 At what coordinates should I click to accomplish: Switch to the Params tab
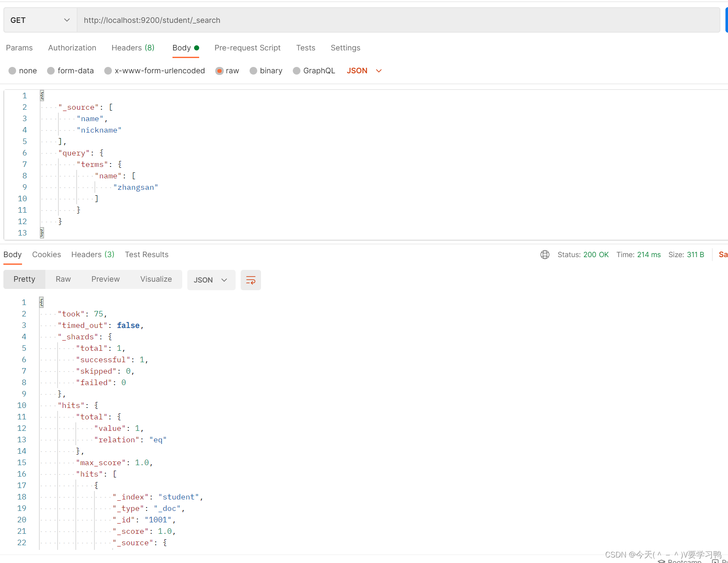[x=19, y=48]
